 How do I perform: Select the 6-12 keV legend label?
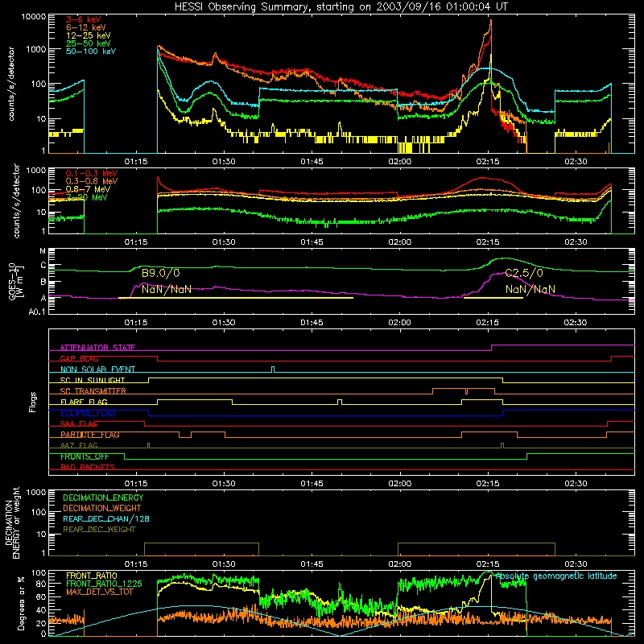tap(86, 27)
